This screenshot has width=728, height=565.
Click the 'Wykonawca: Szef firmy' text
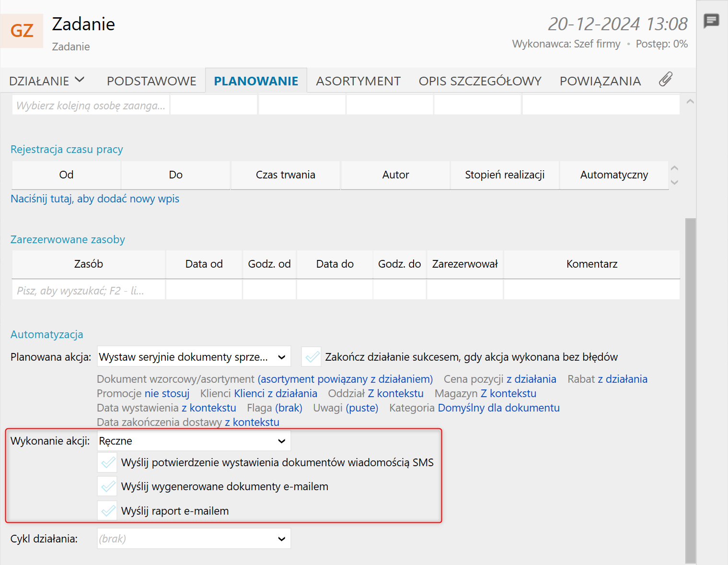pyautogui.click(x=566, y=44)
